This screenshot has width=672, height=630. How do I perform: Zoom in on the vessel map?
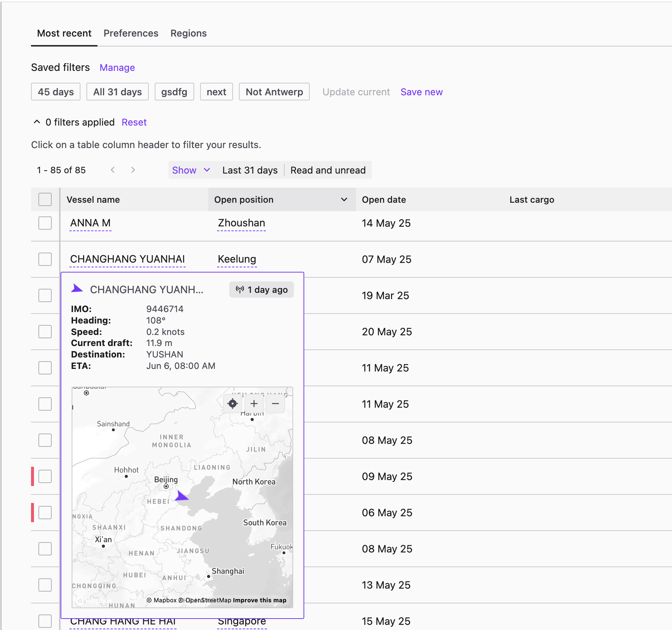click(254, 404)
